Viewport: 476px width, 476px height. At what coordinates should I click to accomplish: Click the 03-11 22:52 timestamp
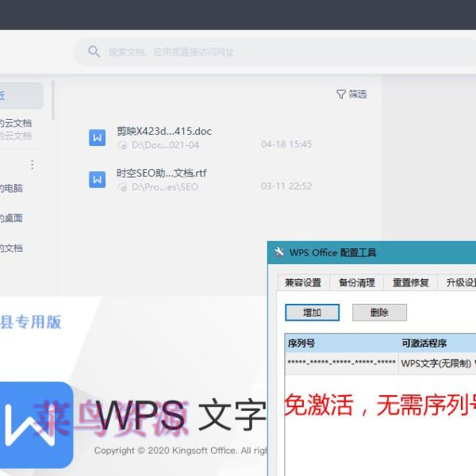coord(286,186)
